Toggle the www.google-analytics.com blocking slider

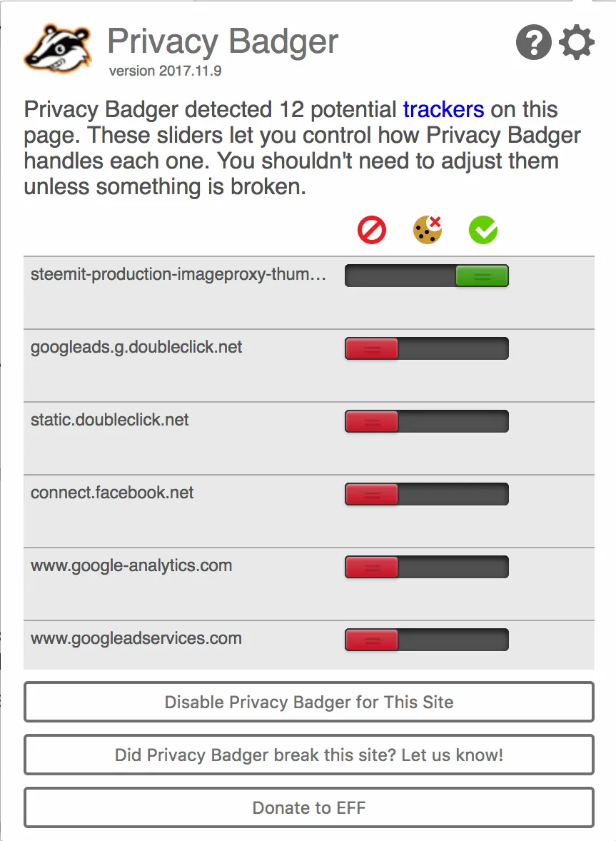point(427,568)
